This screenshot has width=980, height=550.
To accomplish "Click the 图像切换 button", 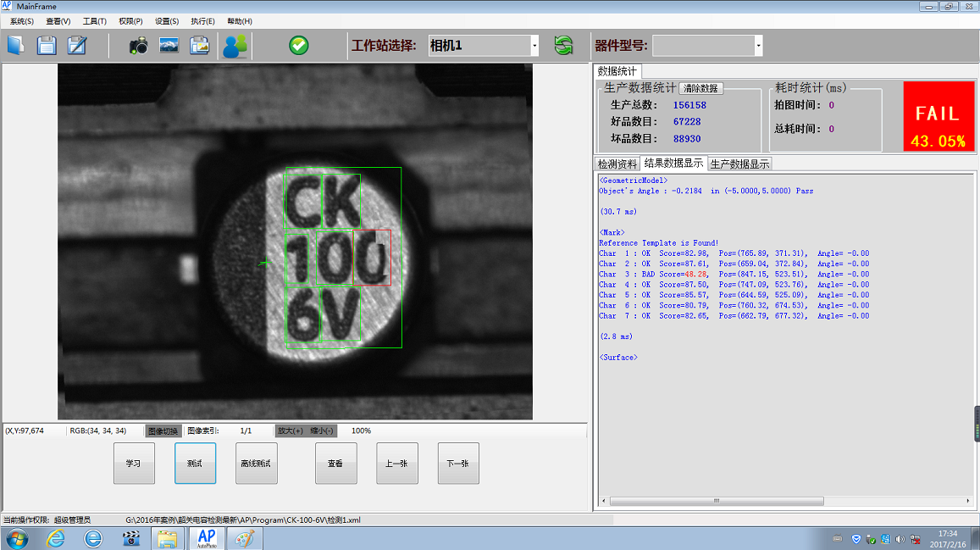I will pyautogui.click(x=163, y=431).
